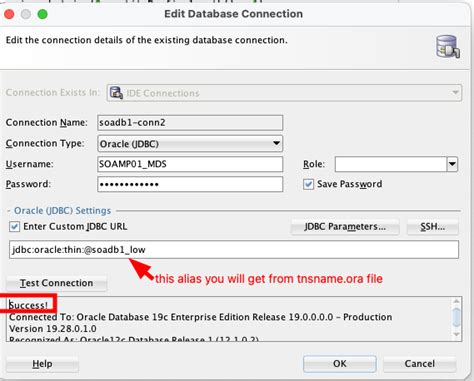Click the OK button
Viewport: 474px width, 381px height.
click(x=340, y=363)
